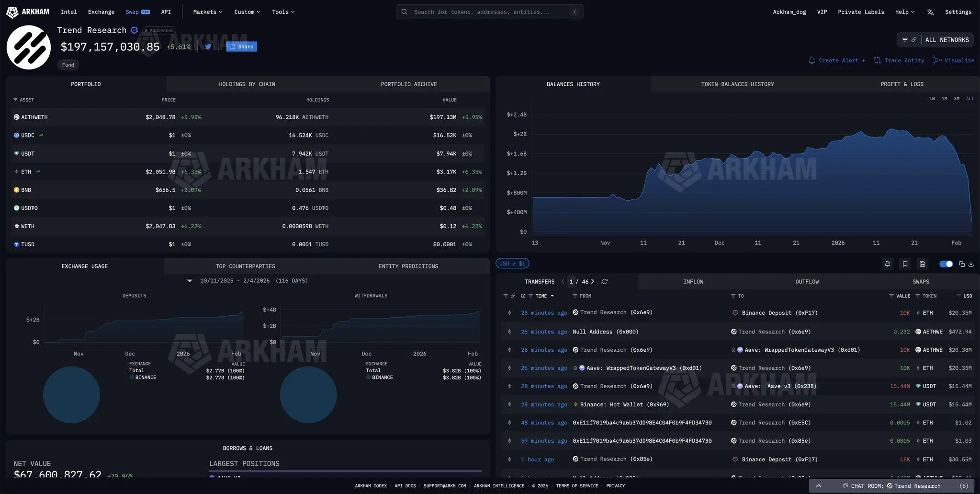The width and height of the screenshot is (980, 494).
Task: Click the filter icon beside exchange usage date range
Action: tap(190, 281)
